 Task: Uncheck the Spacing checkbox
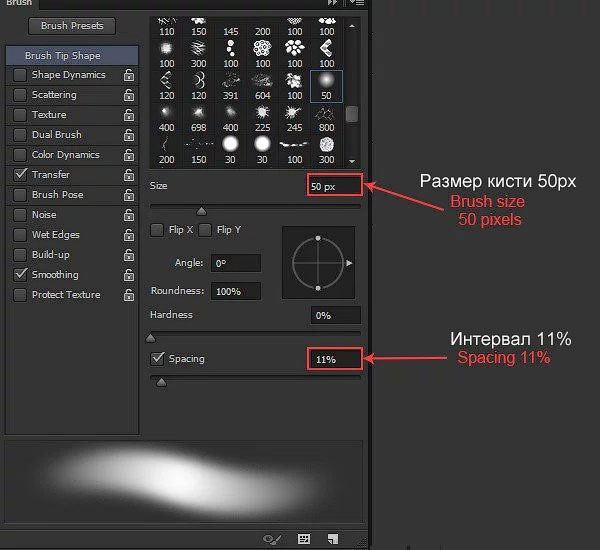pos(157,359)
